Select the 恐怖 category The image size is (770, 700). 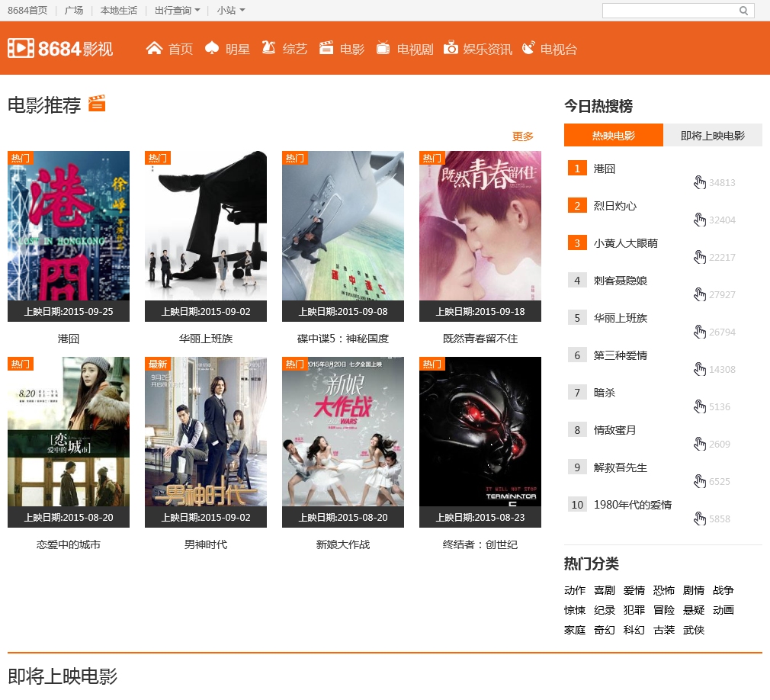click(664, 590)
